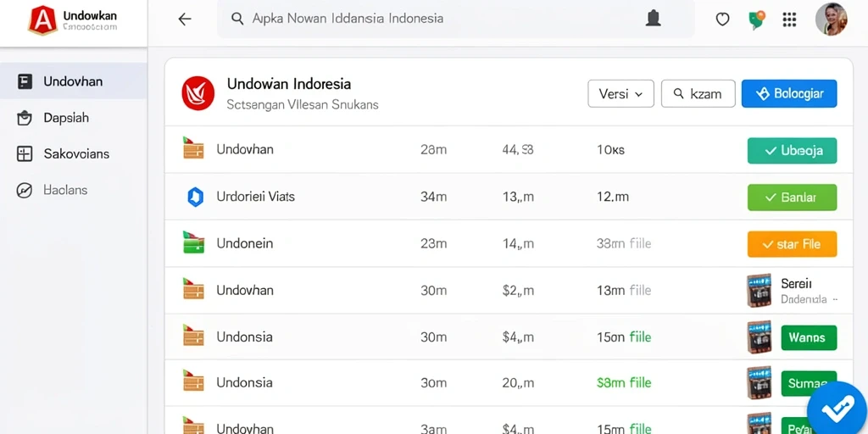Click the 10ks value
Screen dimensions: 868x434
click(x=610, y=149)
